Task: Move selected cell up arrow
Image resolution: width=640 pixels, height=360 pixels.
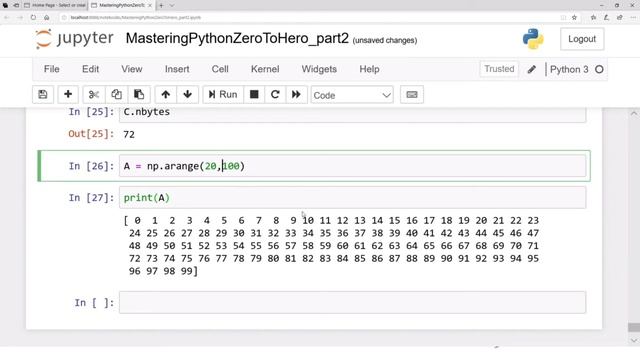Action: pos(165,95)
